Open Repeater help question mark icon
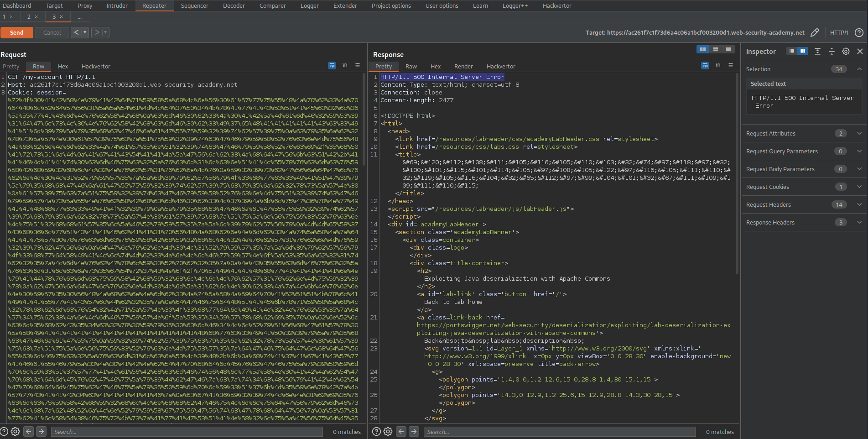 (859, 32)
